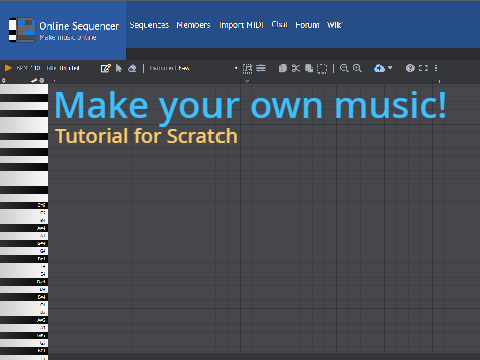Viewport: 480px width, 360px height.
Task: Play the C5 piano key
Action: pyautogui.click(x=24, y=213)
